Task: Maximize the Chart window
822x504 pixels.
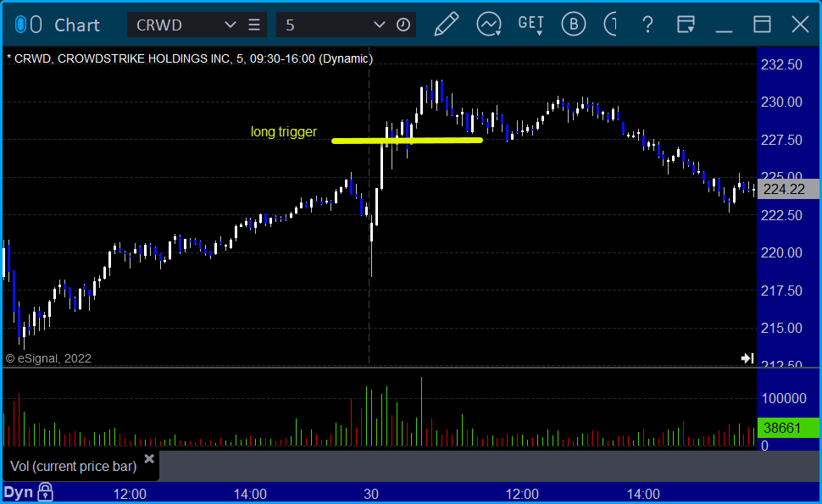Action: click(762, 25)
